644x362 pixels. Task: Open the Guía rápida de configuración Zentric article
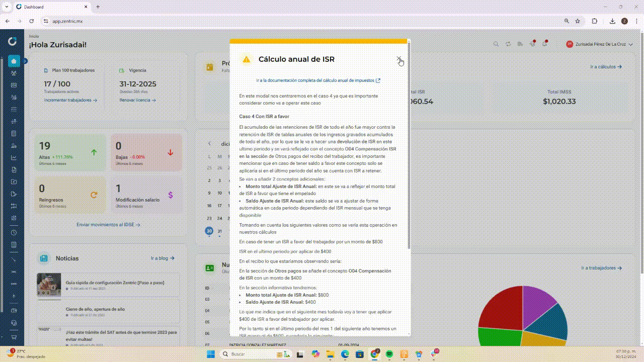[x=115, y=283]
